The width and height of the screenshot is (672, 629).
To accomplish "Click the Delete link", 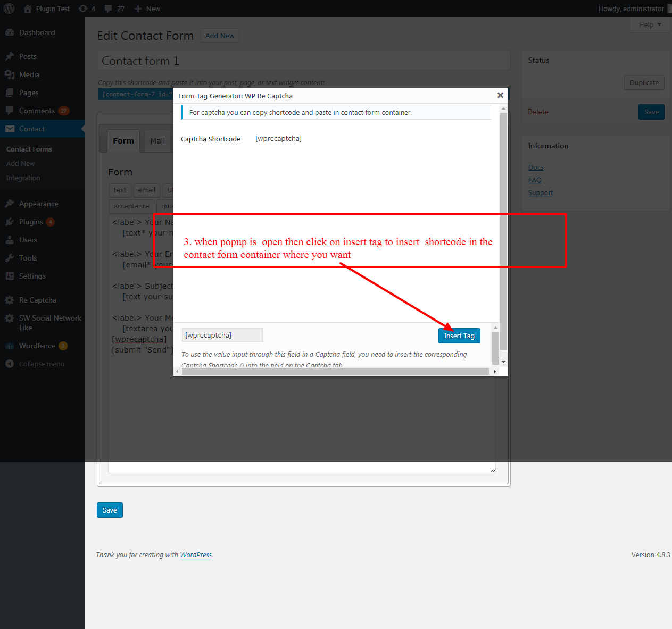I will tap(537, 112).
